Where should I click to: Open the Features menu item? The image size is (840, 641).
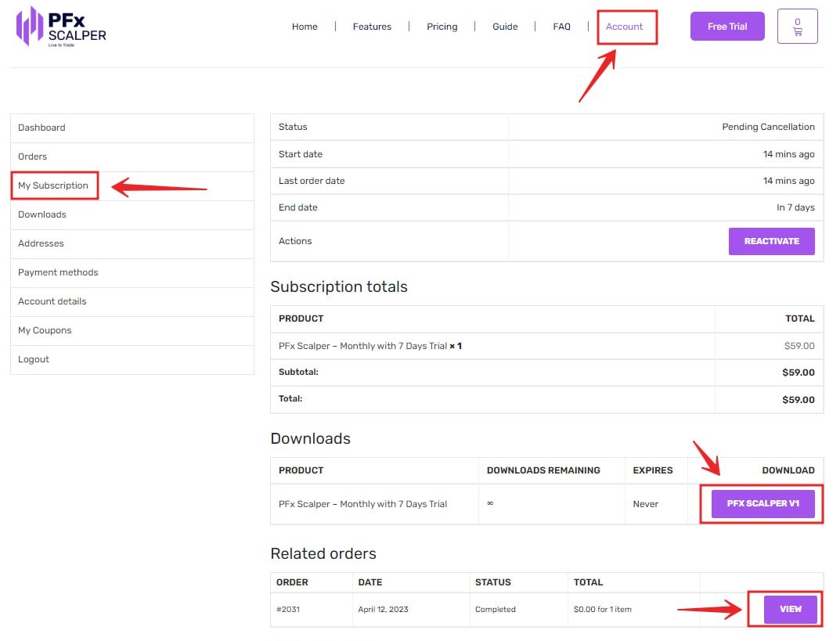(372, 27)
